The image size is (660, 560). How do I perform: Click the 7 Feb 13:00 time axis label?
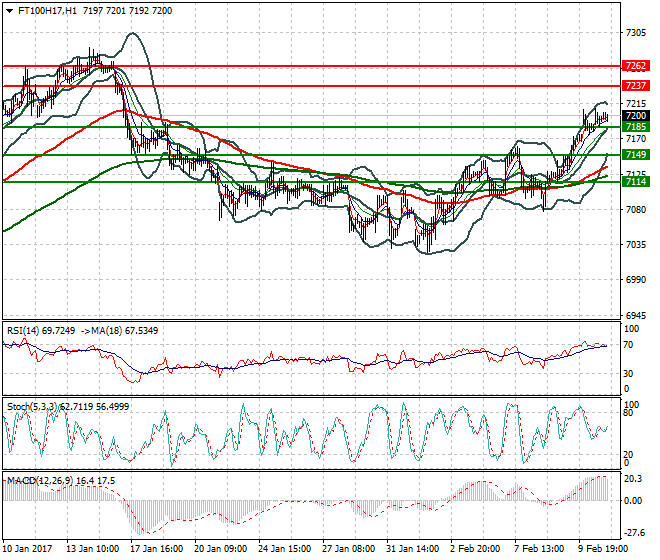tap(539, 549)
